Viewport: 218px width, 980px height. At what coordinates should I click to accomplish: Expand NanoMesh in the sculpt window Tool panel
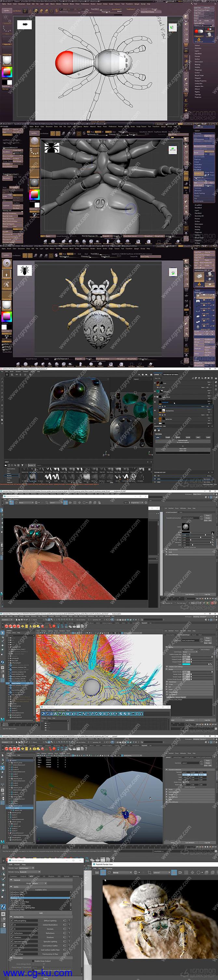click(x=198, y=208)
